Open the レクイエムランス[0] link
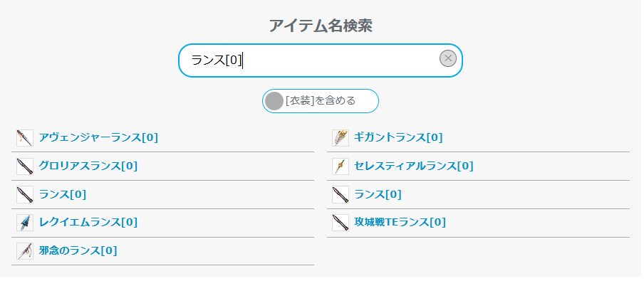644x281 pixels. (88, 222)
